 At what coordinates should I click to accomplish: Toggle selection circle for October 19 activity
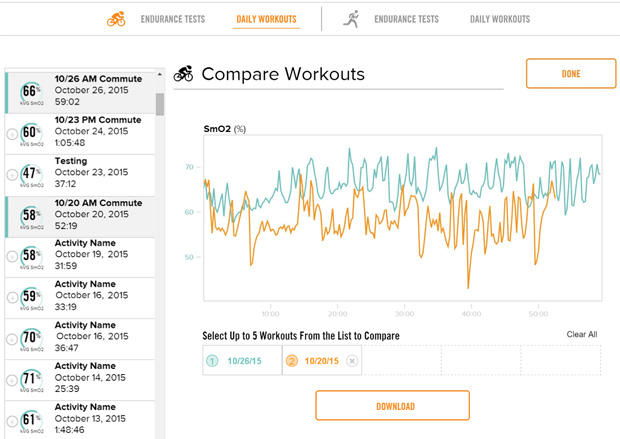12,257
